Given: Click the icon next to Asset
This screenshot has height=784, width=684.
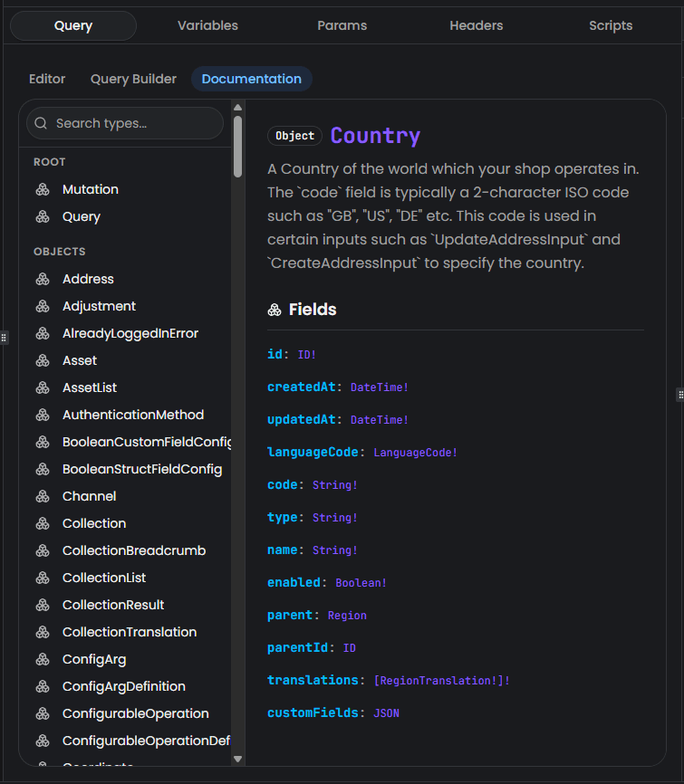Looking at the screenshot, I should [x=43, y=360].
